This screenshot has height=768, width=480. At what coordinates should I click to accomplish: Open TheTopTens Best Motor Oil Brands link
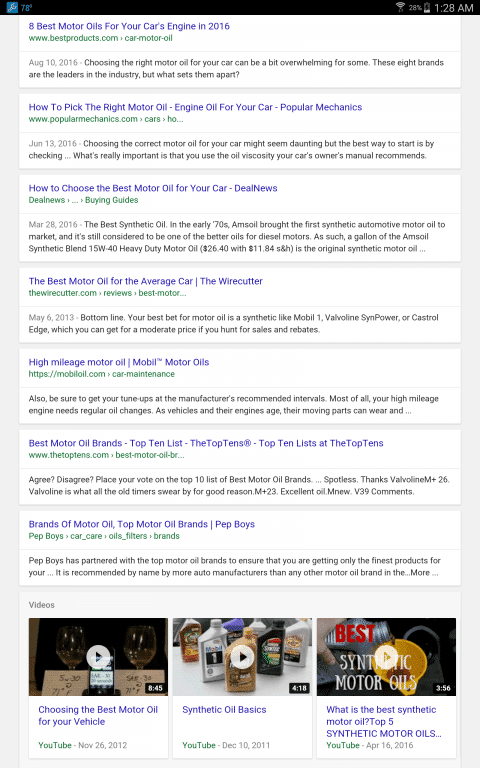tap(206, 443)
